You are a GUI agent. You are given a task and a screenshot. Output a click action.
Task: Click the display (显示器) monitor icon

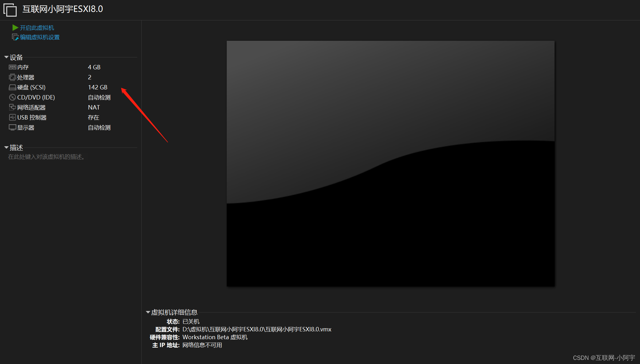click(12, 127)
